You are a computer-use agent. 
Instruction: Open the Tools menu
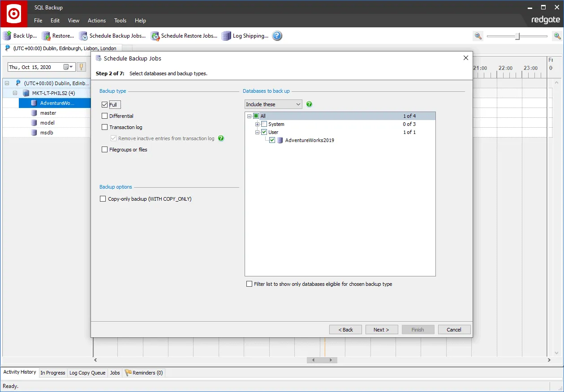(120, 21)
